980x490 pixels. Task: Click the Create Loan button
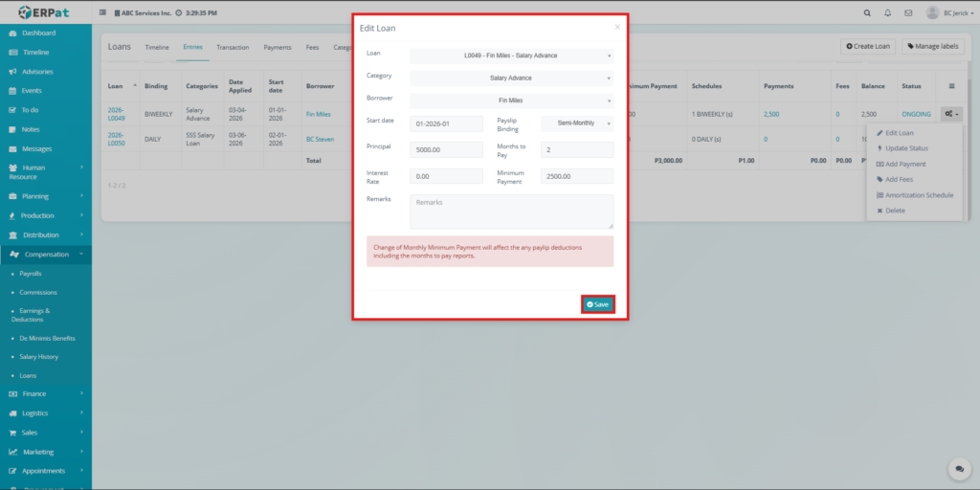click(868, 46)
